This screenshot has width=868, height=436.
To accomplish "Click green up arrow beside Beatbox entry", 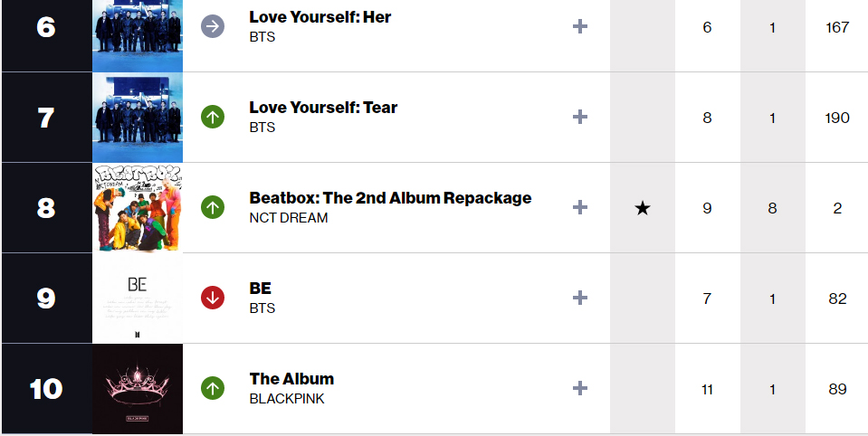I will pos(213,207).
